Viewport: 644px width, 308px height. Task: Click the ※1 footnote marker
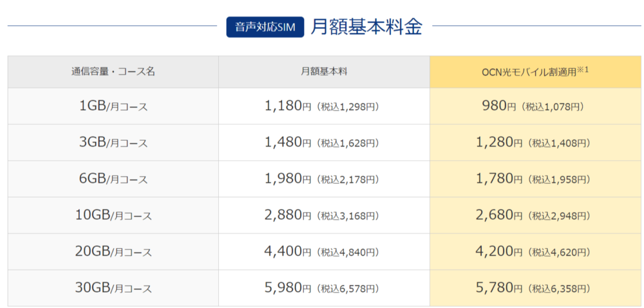[x=583, y=69]
